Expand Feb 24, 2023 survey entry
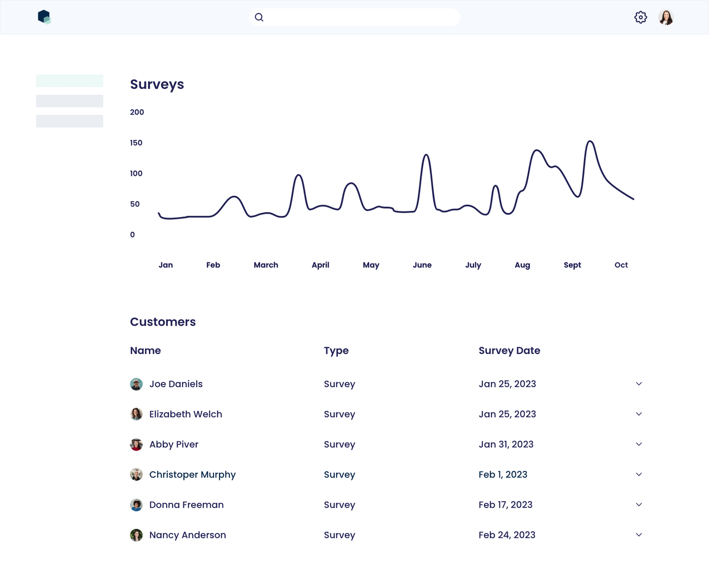The width and height of the screenshot is (709, 588). point(639,535)
